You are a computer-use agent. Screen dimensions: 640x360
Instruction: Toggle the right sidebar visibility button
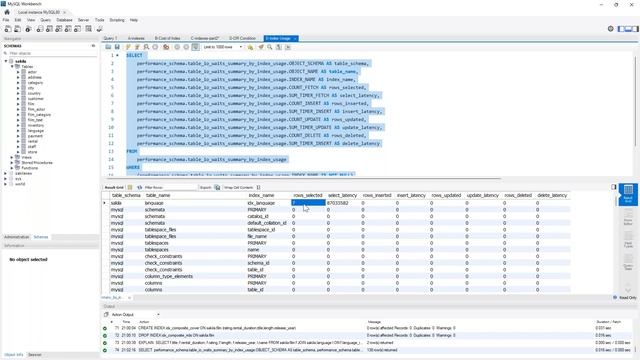click(636, 29)
